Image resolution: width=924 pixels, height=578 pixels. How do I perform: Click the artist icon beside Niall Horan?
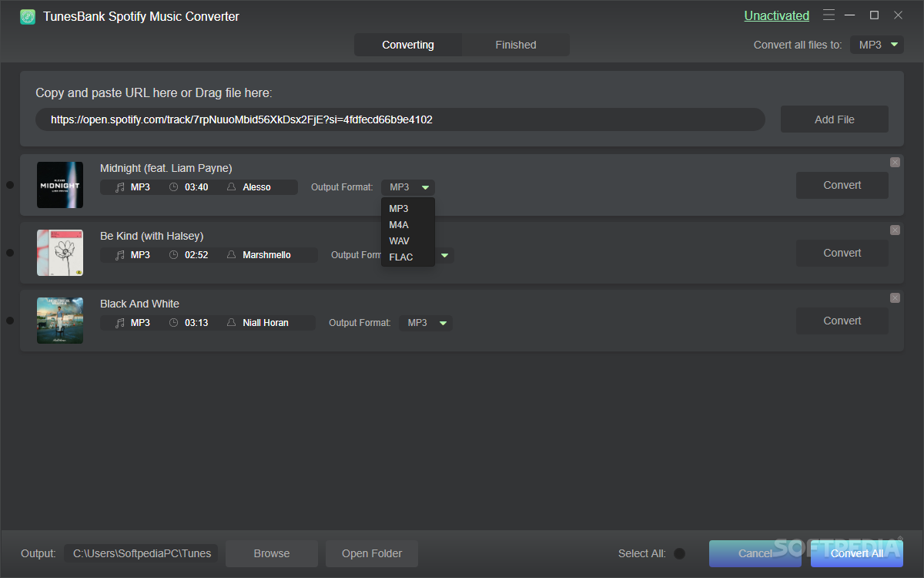[x=231, y=323]
